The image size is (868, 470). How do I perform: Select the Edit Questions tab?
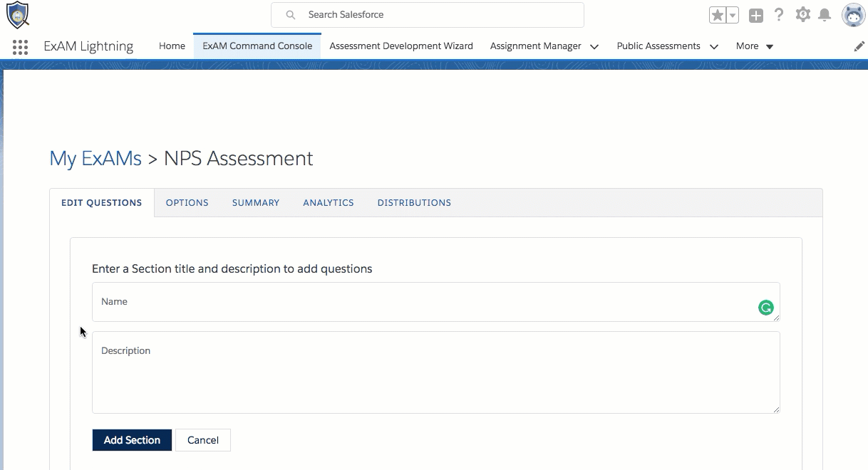pos(102,203)
